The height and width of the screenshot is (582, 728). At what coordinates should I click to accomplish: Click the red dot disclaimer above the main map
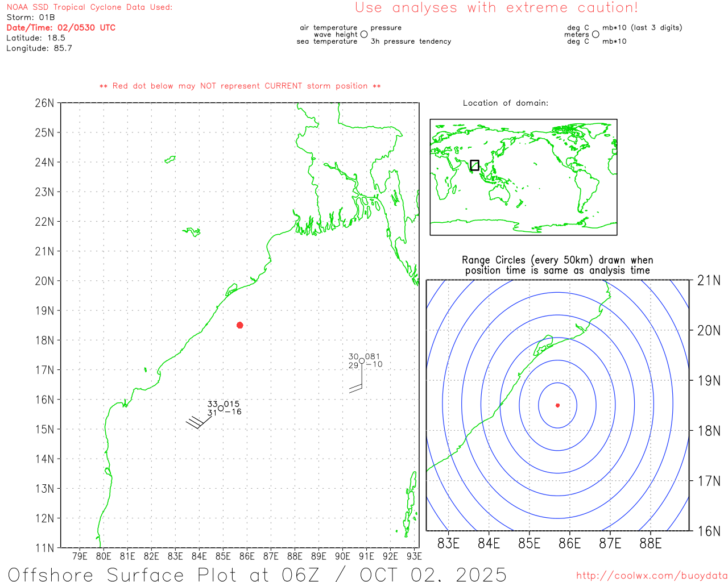(240, 86)
